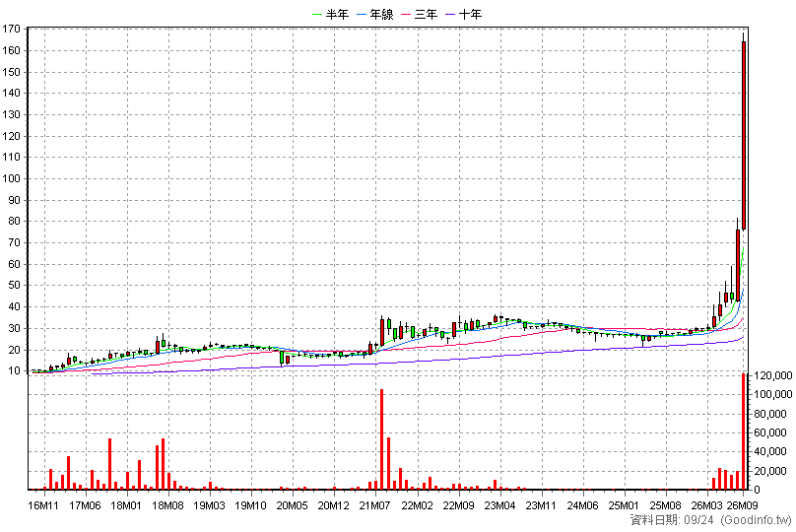This screenshot has width=796, height=532.
Task: Select the blue line swatch beside 年線
Action: 362,15
